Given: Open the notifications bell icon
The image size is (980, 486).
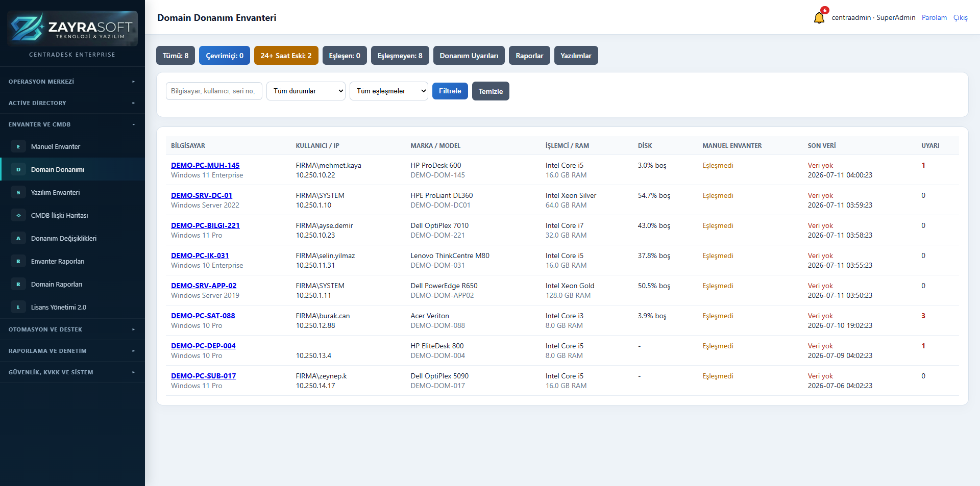Looking at the screenshot, I should click(819, 18).
